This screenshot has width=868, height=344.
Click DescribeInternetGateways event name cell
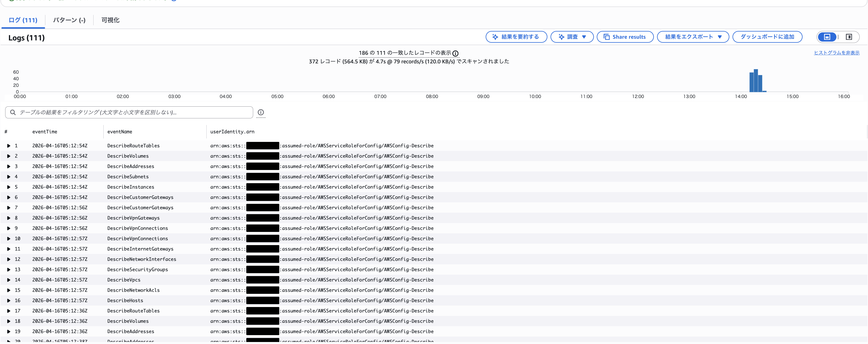pos(140,249)
